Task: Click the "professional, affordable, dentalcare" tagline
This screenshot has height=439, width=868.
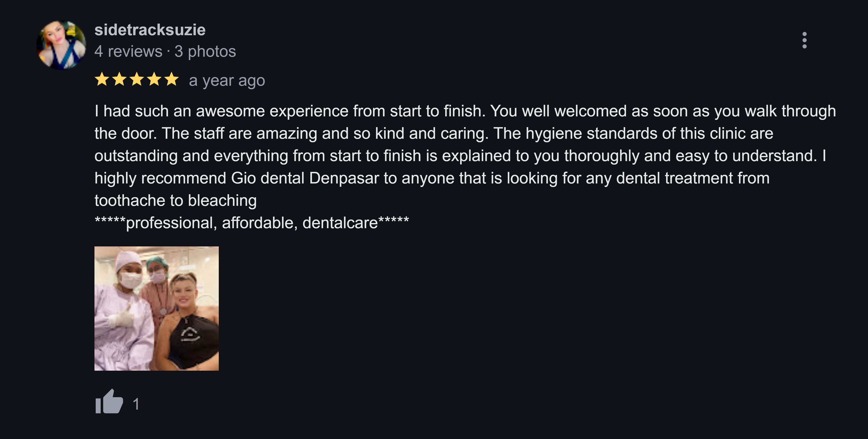Action: [x=252, y=223]
